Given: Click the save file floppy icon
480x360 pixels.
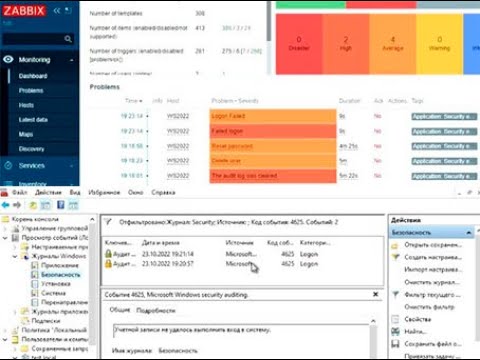Looking at the screenshot, I should click(395, 344).
